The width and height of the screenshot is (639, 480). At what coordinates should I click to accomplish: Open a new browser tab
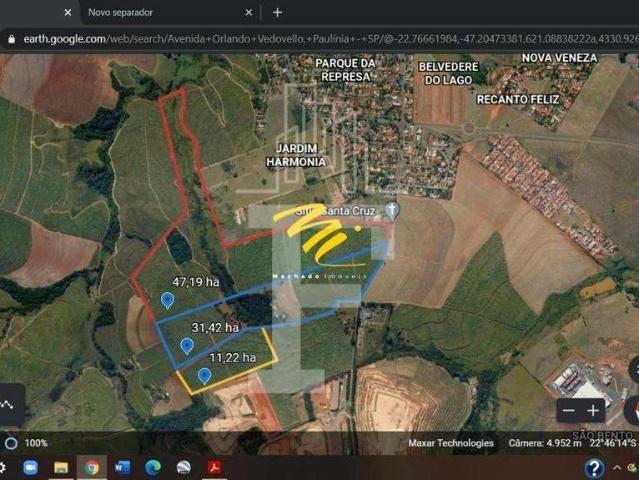coord(277,12)
